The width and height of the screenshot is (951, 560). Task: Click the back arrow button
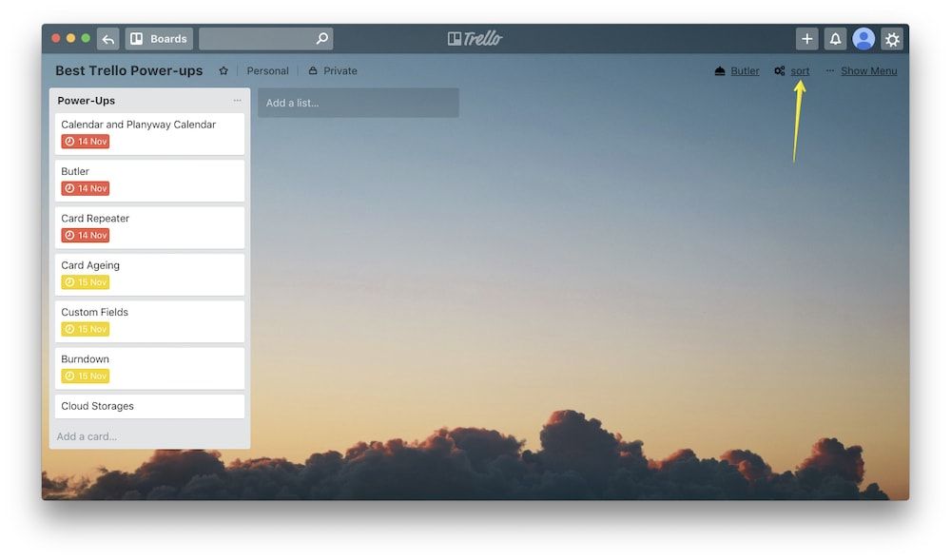point(108,39)
